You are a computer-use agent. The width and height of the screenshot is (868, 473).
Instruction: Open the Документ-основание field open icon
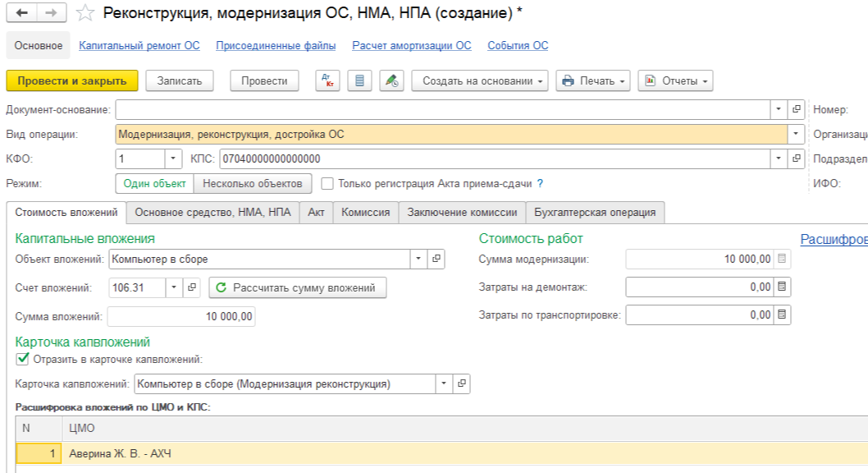(x=796, y=110)
